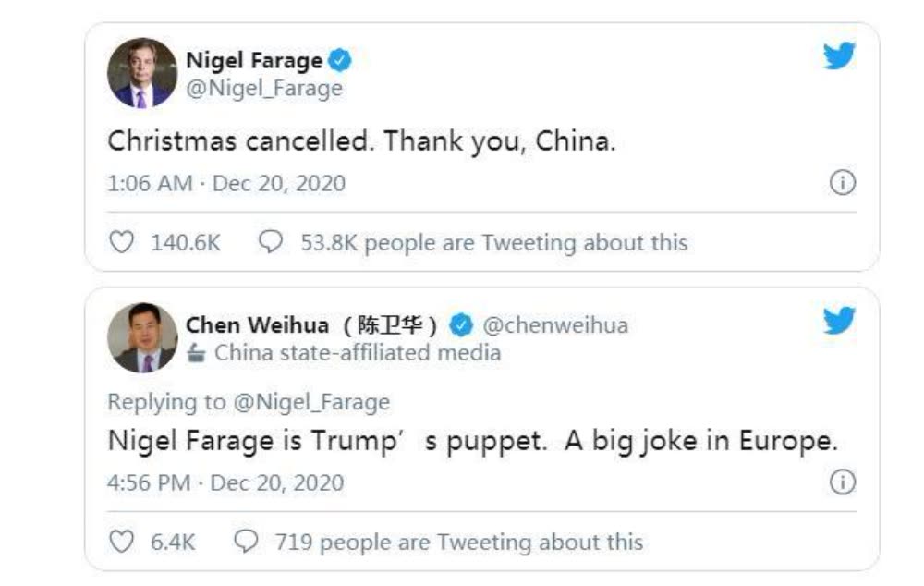924x586 pixels.
Task: Open the 4:56 PM · Dec 20, 2020 timestamp
Action: click(225, 482)
